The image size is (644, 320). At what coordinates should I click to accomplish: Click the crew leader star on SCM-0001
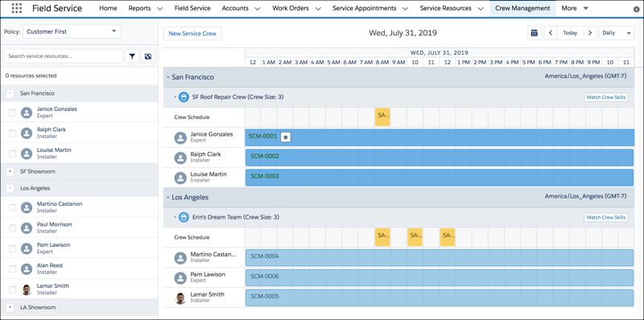tap(286, 137)
